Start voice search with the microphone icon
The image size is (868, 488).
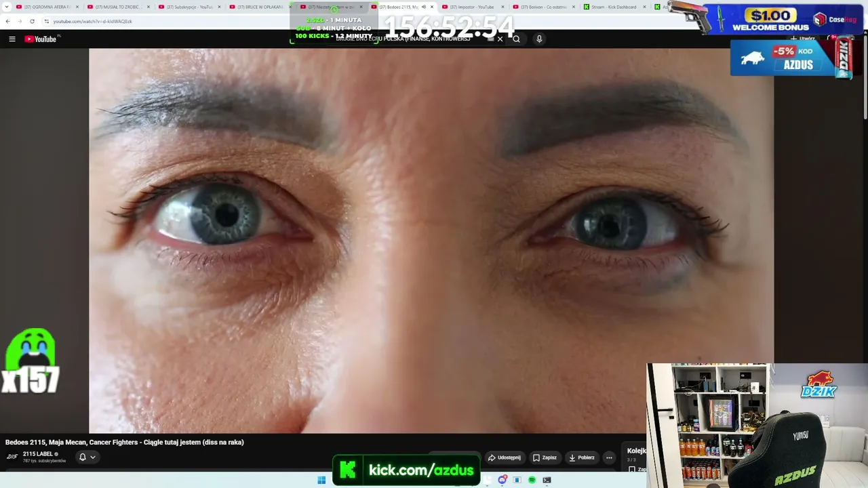coord(539,39)
